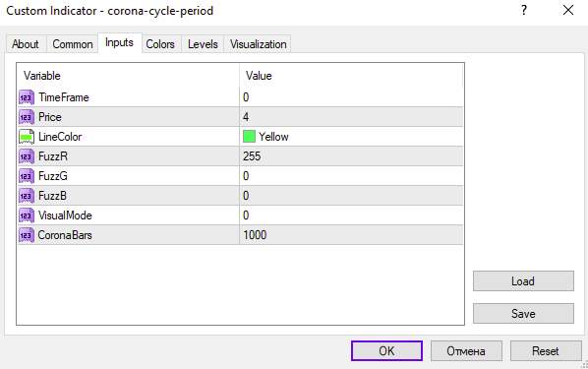This screenshot has width=588, height=369.
Task: Click the green LineColor swatch
Action: click(x=249, y=136)
